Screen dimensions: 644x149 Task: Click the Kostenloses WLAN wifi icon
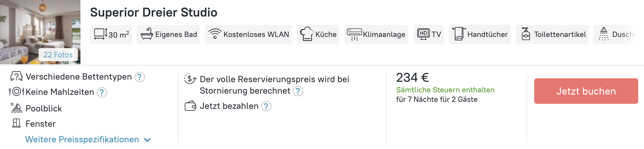[x=215, y=34]
